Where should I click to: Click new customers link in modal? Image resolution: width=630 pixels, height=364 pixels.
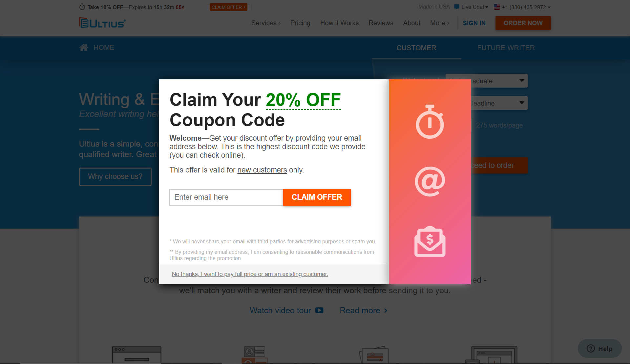pos(262,170)
